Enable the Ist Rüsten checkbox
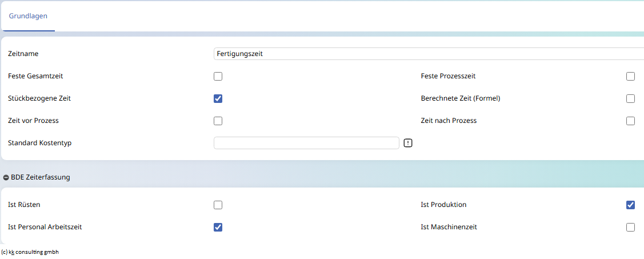Viewport: 644px width, 259px height. (x=218, y=205)
